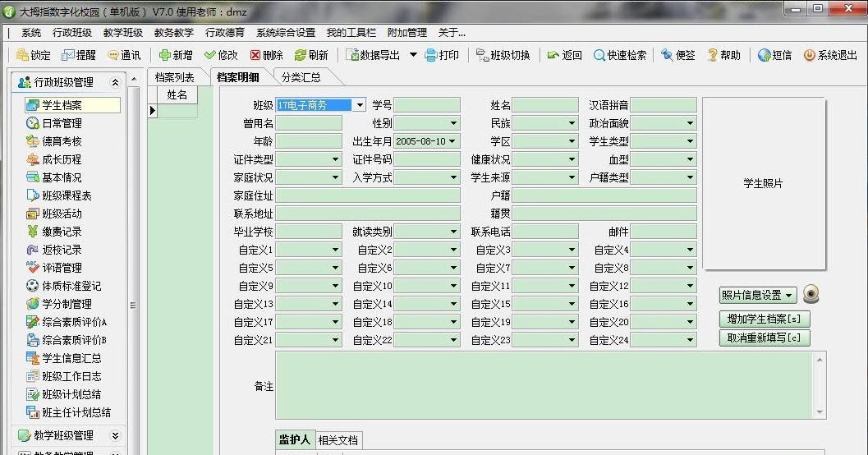868x455 pixels.
Task: Open the 我的工具栏 menu
Action: pos(351,33)
